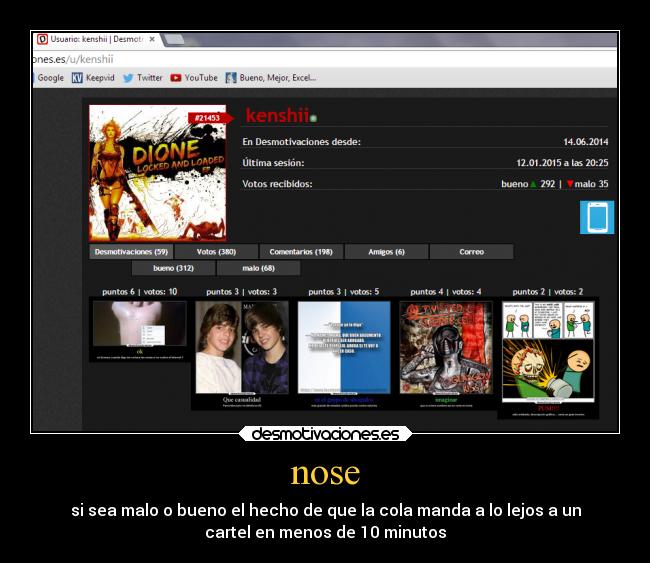This screenshot has height=563, width=650.
Task: Click the desmotivaciones.es logo
Action: (325, 434)
